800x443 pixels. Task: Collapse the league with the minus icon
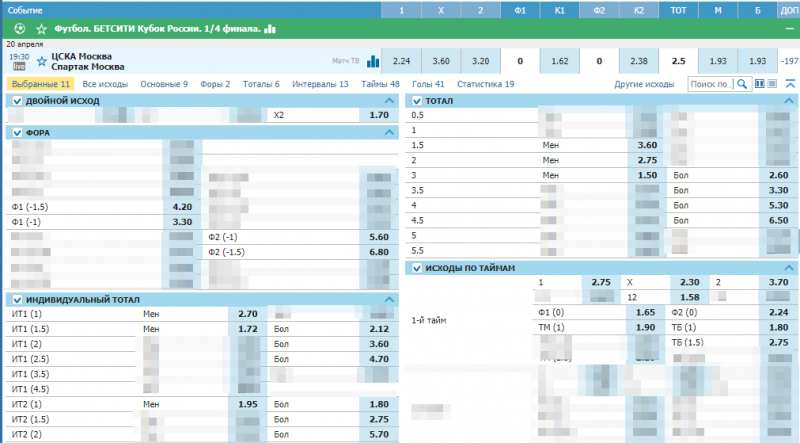click(788, 29)
